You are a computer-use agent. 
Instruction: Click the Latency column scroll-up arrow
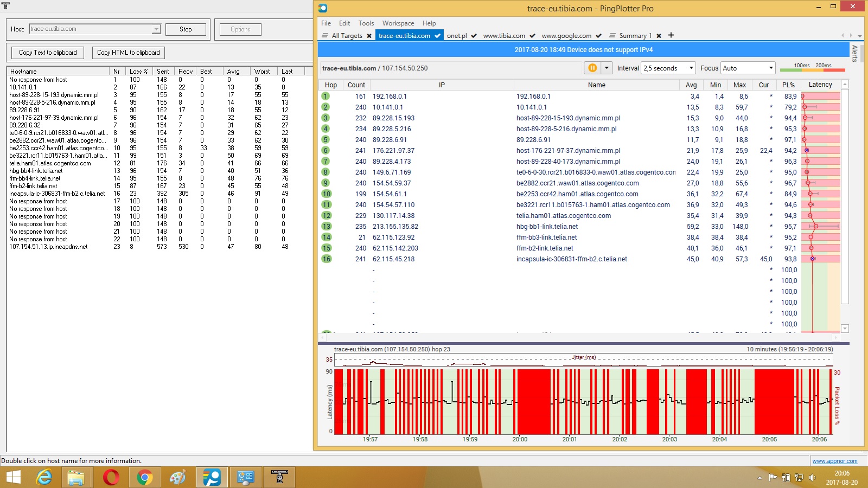(x=845, y=85)
